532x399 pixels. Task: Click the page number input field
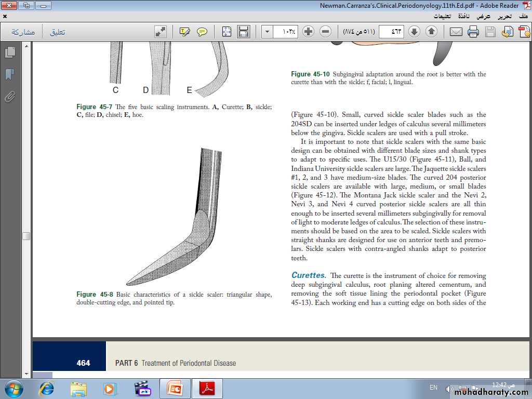[391, 32]
